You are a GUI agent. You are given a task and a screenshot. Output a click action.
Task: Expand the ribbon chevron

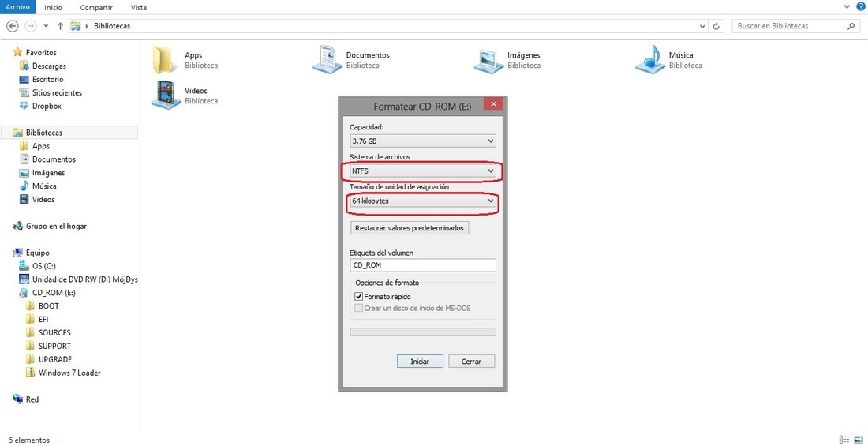click(x=846, y=7)
